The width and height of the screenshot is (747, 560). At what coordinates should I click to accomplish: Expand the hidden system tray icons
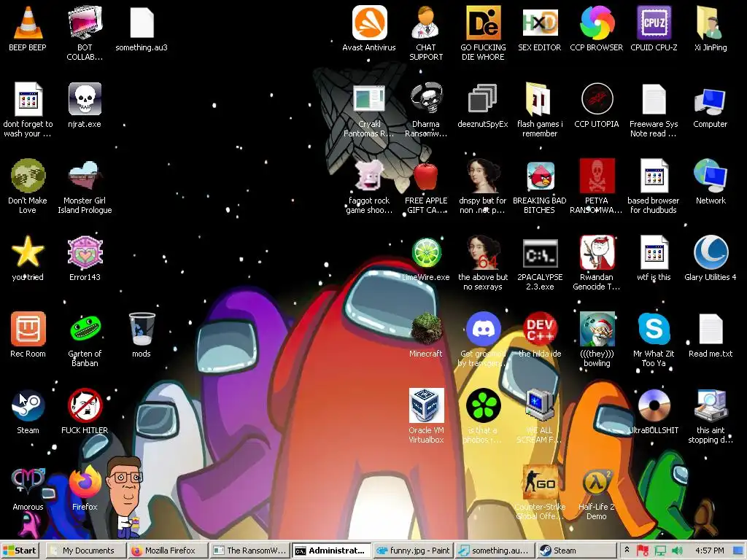pyautogui.click(x=627, y=551)
